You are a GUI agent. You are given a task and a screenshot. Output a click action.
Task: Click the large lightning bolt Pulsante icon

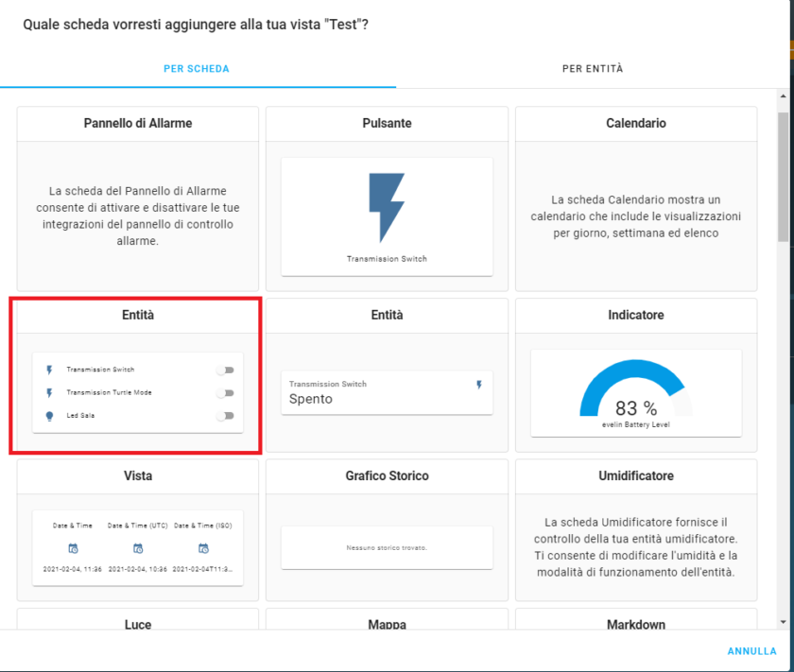(x=387, y=208)
